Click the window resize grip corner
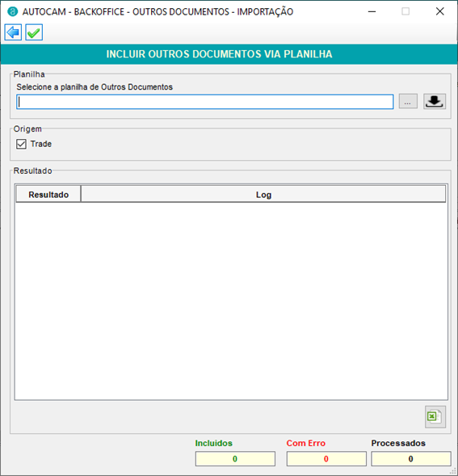Screen dimensions: 458x476 tap(453, 471)
